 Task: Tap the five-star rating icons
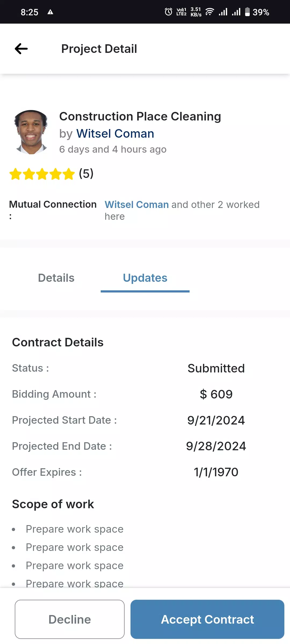coord(42,174)
